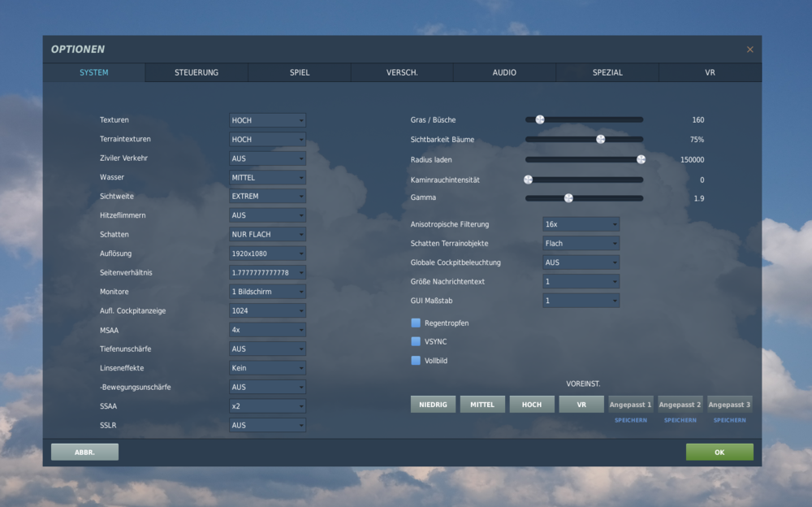
Task: Enable Vollbild mode
Action: point(414,360)
